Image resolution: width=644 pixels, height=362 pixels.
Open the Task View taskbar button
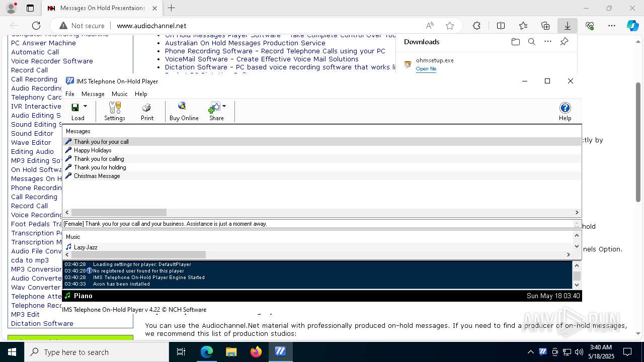(181, 352)
